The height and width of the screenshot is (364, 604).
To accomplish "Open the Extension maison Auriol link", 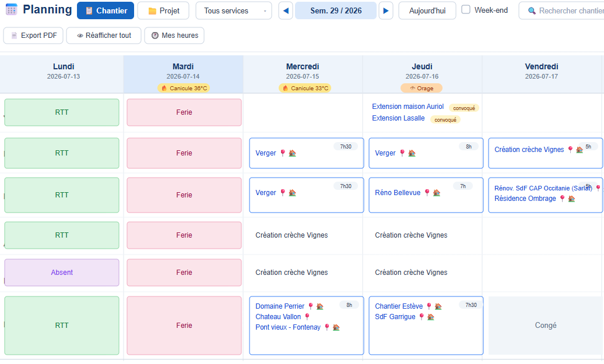I will pyautogui.click(x=408, y=106).
